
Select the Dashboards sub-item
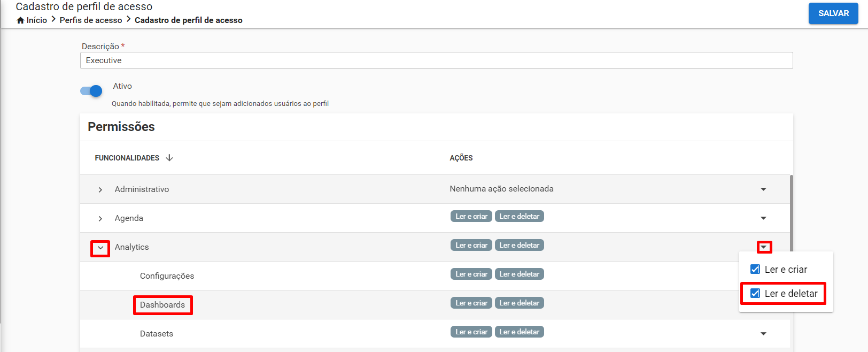(162, 305)
